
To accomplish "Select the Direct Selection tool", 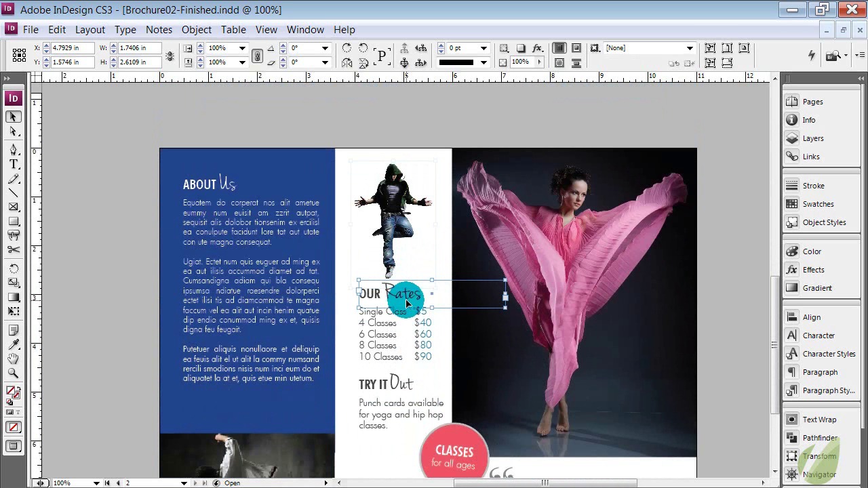I will click(14, 131).
